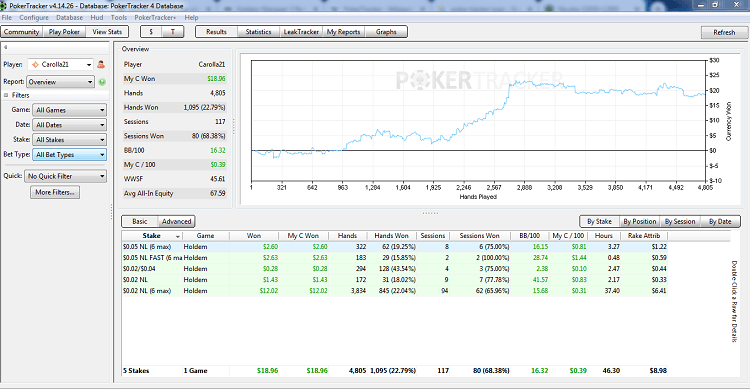Select the cash game ($) toggle

151,32
